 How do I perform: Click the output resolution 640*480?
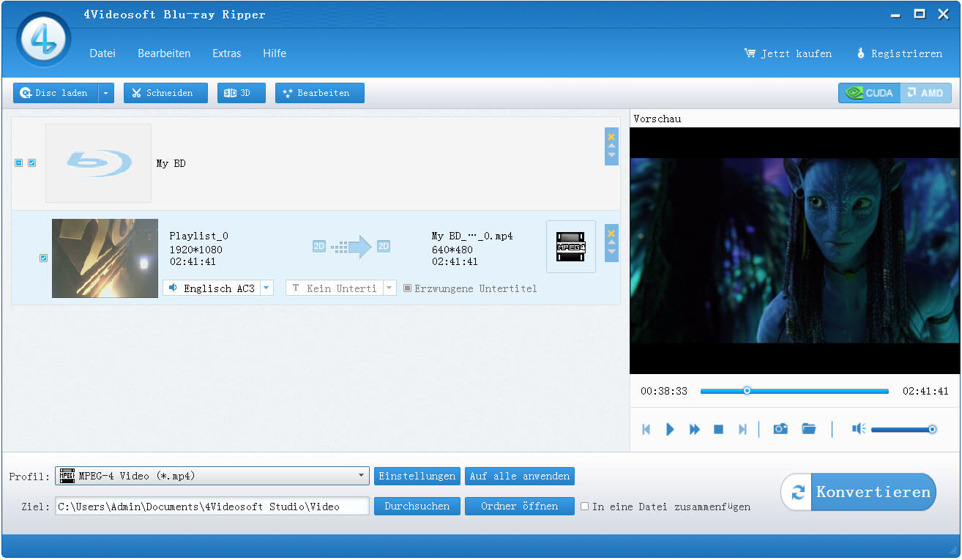(x=452, y=250)
